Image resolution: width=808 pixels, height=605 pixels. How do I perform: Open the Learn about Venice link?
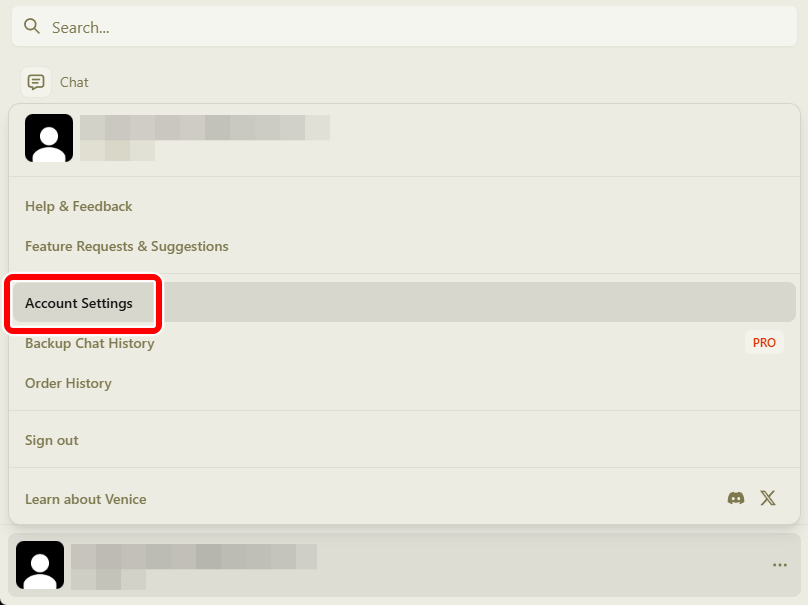point(86,499)
